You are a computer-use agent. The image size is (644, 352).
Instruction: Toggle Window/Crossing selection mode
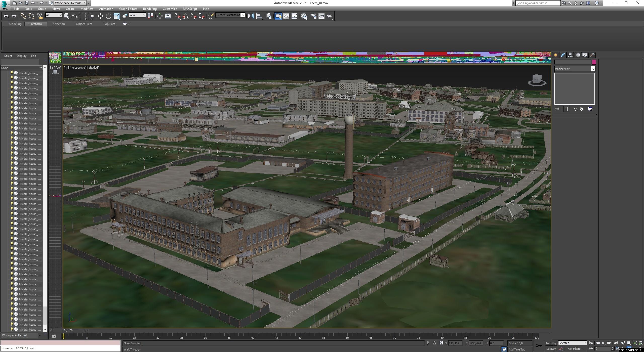coord(91,16)
